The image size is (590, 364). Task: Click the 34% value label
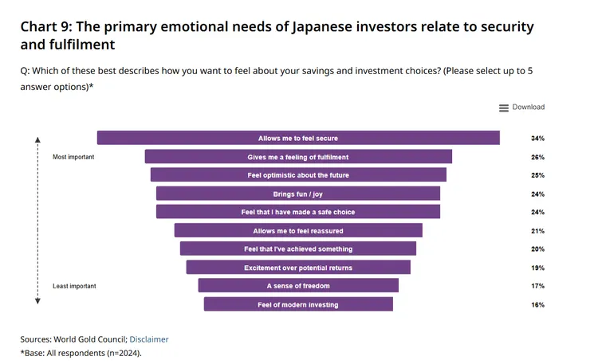(537, 139)
